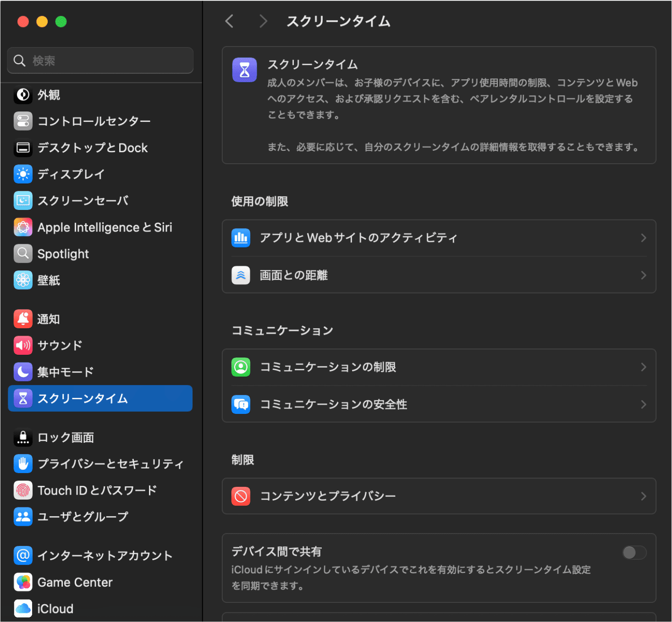This screenshot has width=672, height=622.
Task: Click the コンテンツとプライバシー prohibition icon
Action: [241, 496]
